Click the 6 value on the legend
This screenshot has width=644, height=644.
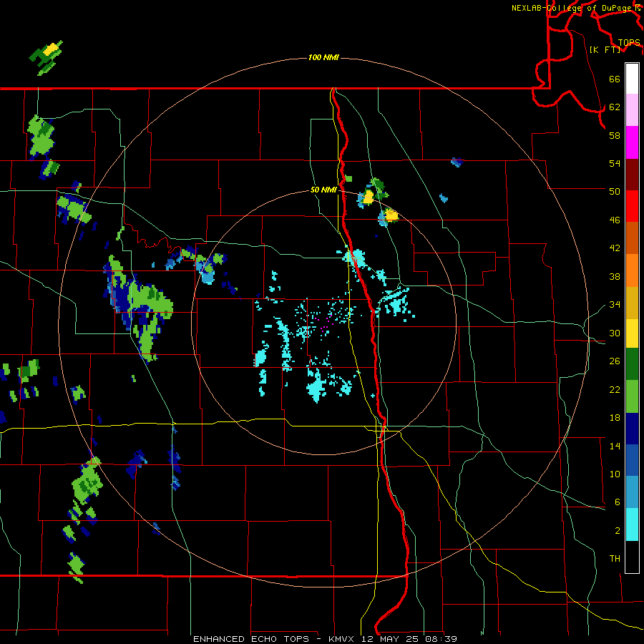618,502
